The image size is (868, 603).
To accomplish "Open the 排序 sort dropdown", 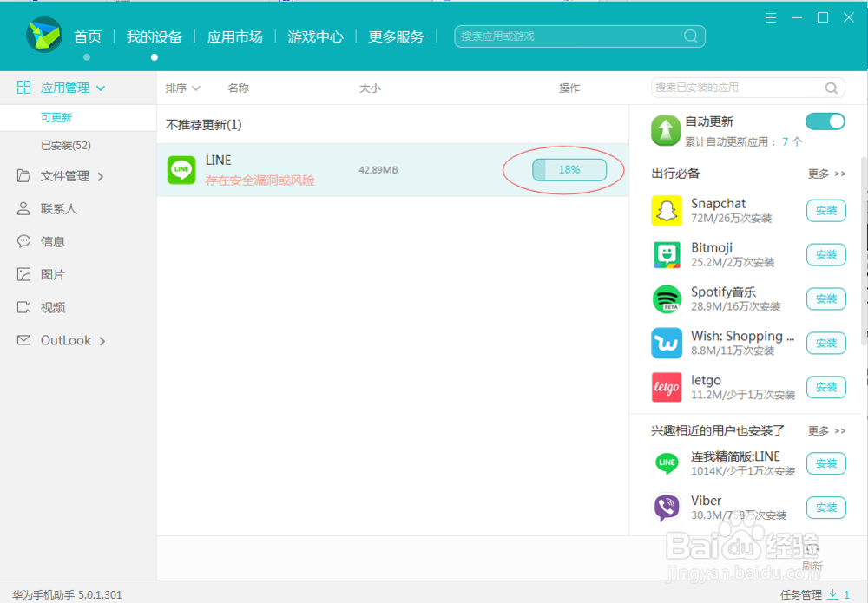I will point(181,88).
